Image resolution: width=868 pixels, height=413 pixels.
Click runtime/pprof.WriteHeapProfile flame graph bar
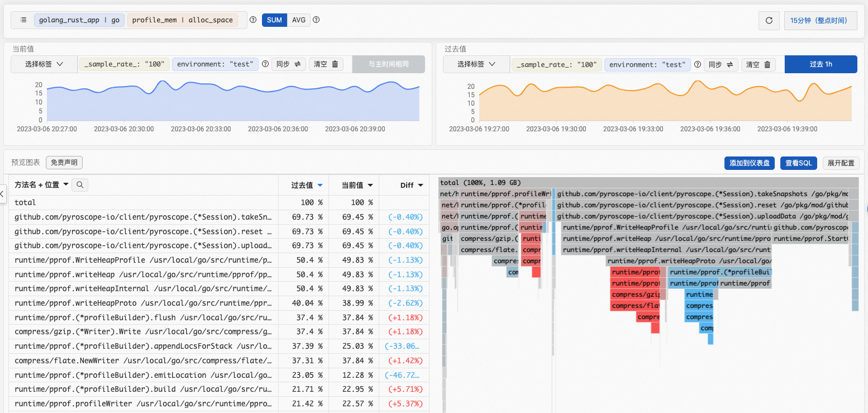(666, 227)
